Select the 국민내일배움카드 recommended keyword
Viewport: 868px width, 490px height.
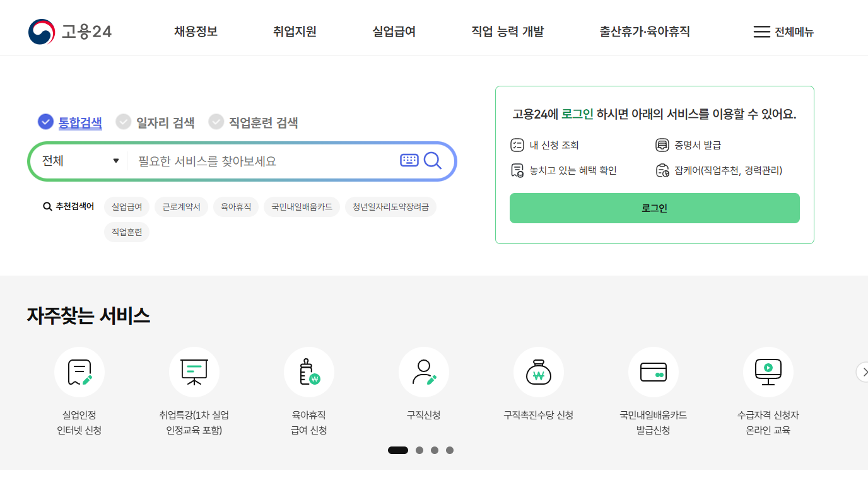coord(302,207)
